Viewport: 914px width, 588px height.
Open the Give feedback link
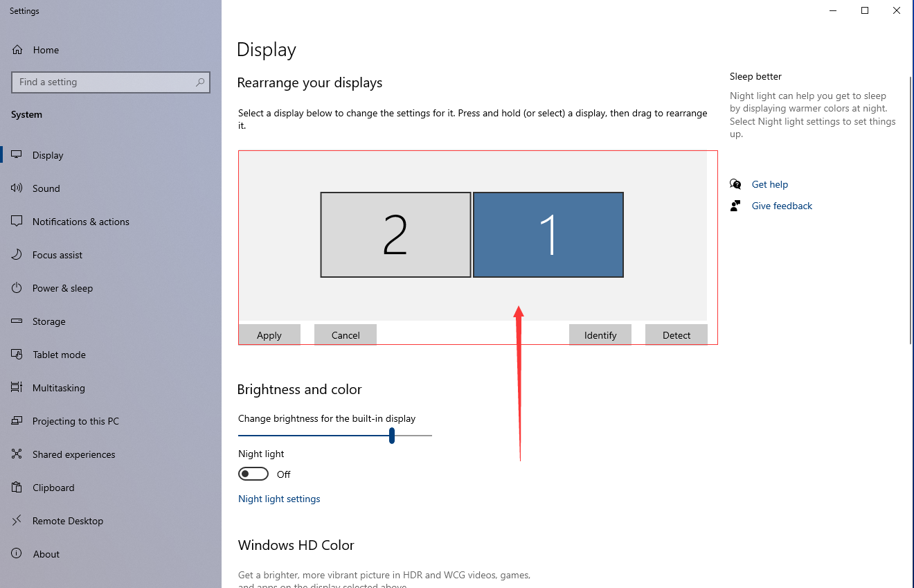coord(782,206)
